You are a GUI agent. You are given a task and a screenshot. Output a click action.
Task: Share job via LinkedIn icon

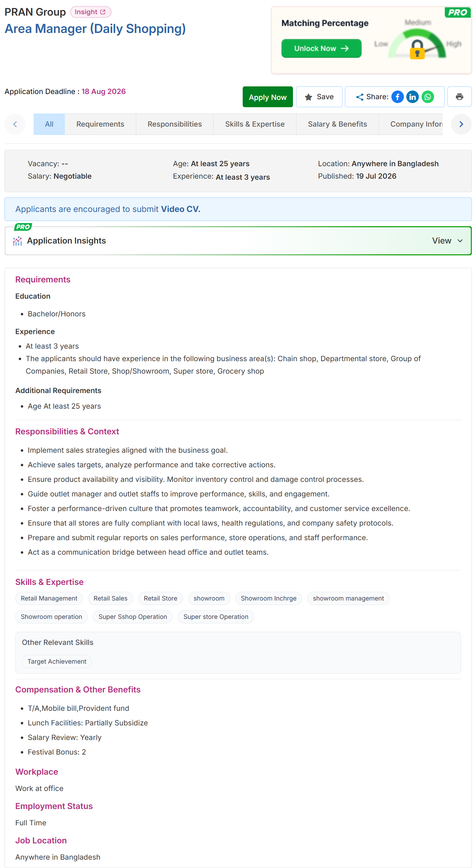coord(413,97)
